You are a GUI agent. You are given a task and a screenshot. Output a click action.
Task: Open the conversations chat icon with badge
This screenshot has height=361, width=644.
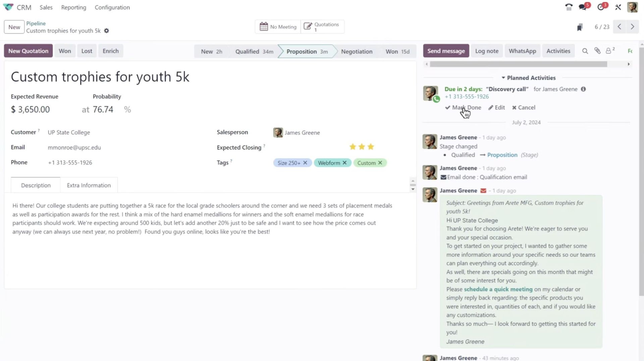pyautogui.click(x=583, y=7)
